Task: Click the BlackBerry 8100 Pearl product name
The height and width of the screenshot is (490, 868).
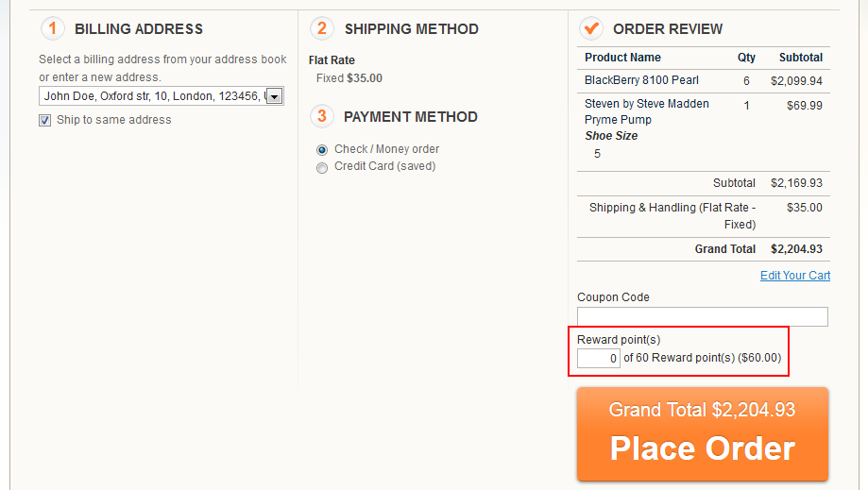Action: tap(641, 80)
